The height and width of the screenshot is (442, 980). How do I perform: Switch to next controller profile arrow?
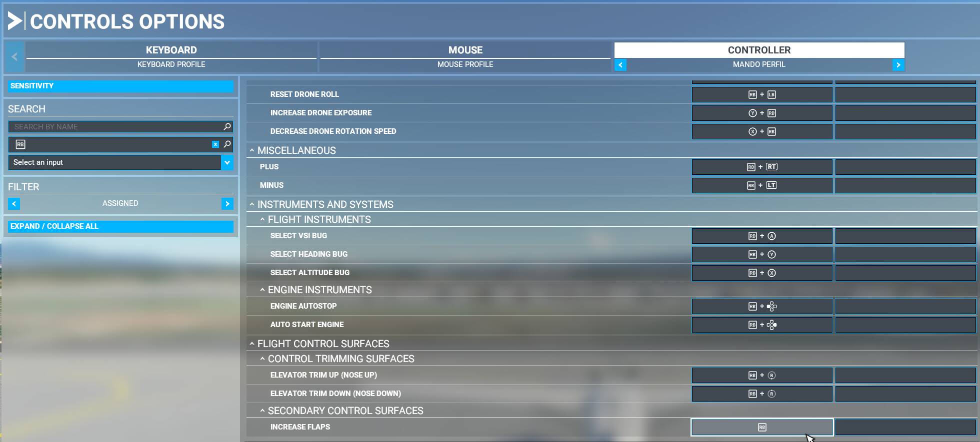coord(898,65)
